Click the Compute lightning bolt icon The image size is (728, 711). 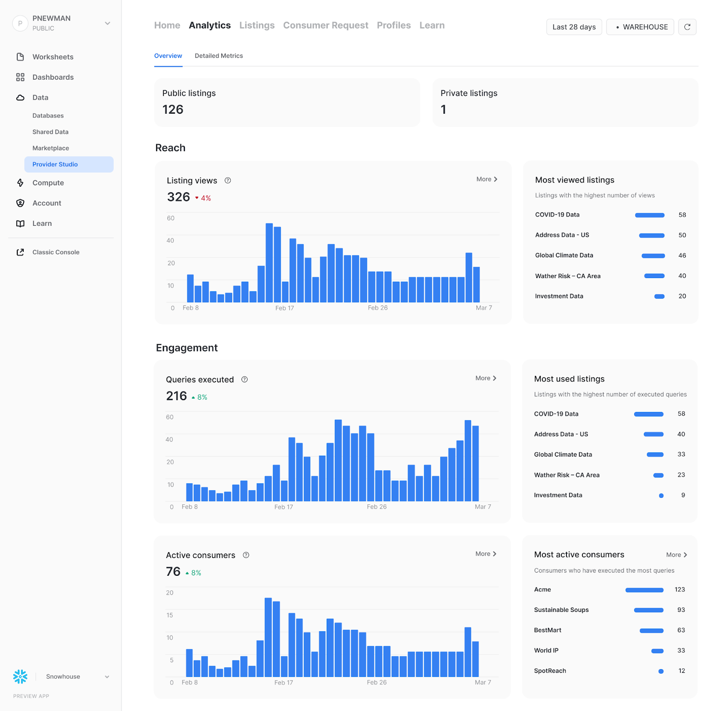click(20, 183)
